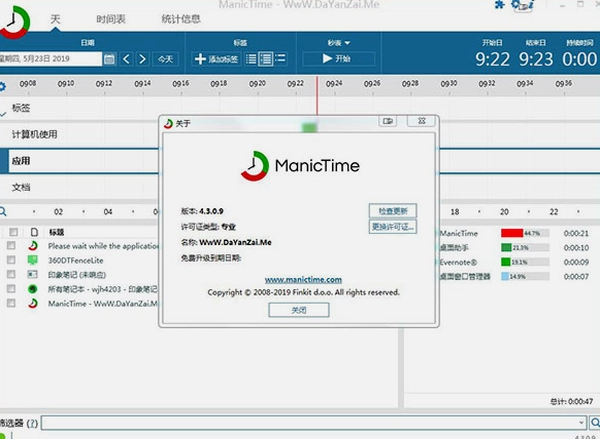Click the ManicTime logo in About dialog
The image size is (600, 439).
click(300, 166)
